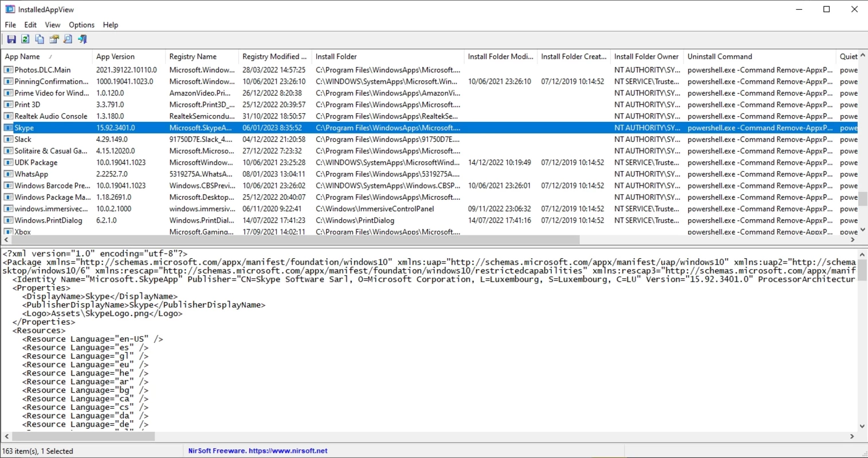This screenshot has height=458, width=868.
Task: Open the Help menu
Action: 111,25
